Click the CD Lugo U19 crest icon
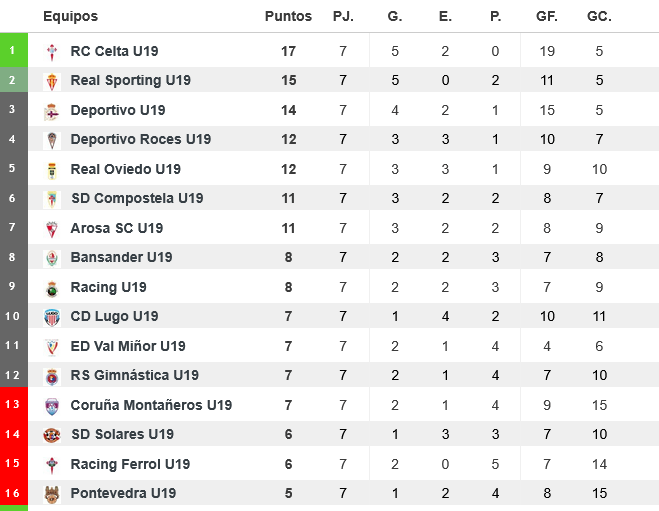The width and height of the screenshot is (659, 511). pos(53,317)
